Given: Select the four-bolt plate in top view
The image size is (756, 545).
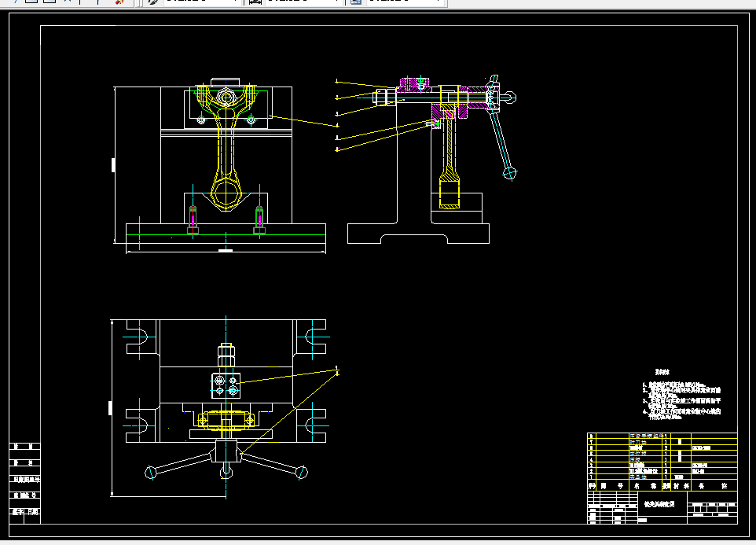Looking at the screenshot, I should [x=226, y=385].
